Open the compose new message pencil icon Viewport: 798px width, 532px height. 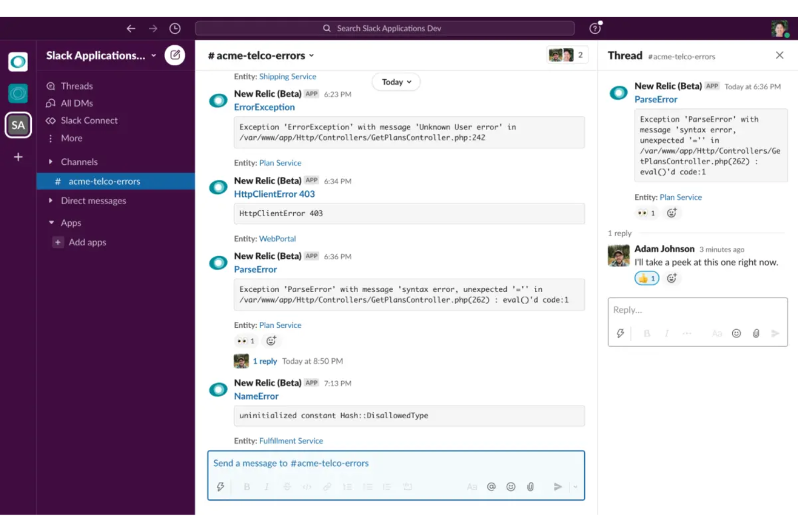pyautogui.click(x=174, y=55)
